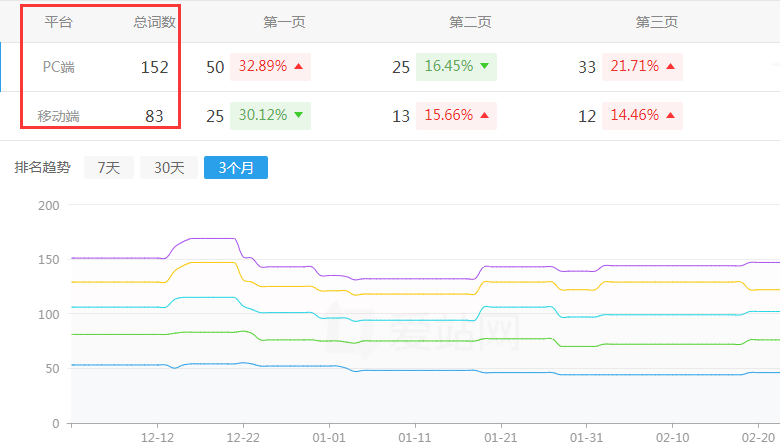Click the 总词数 column header
The image size is (780, 445).
click(x=154, y=21)
